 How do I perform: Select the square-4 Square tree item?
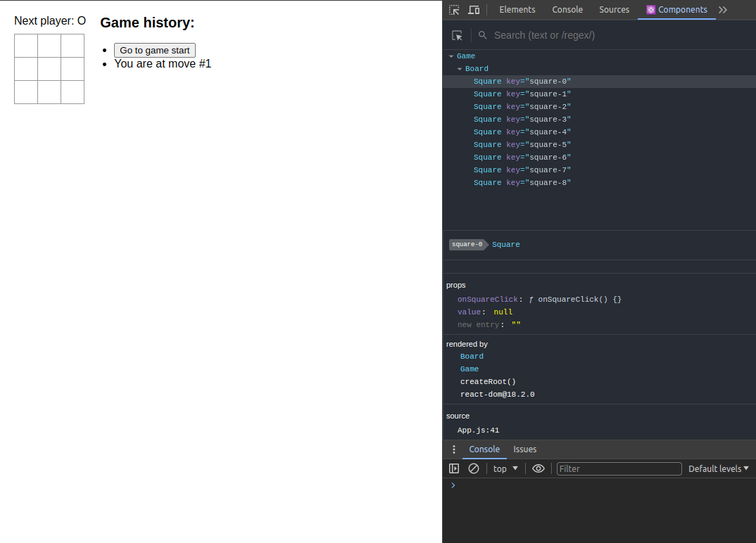522,132
